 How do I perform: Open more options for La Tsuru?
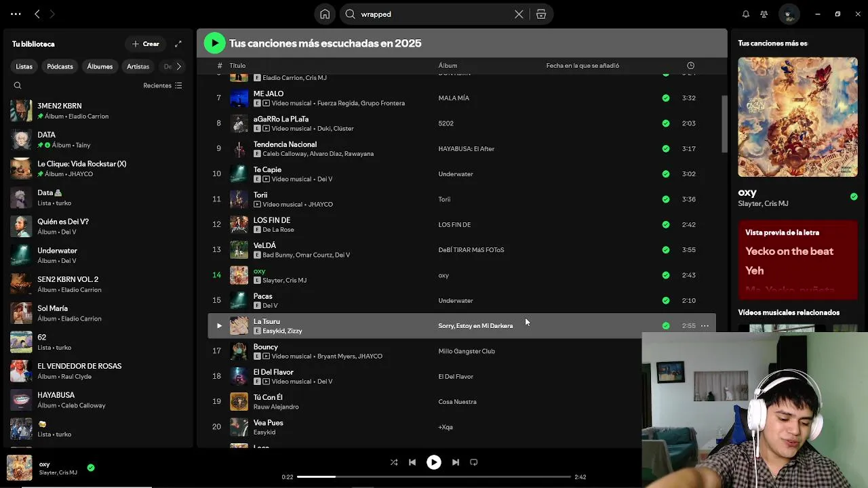705,326
